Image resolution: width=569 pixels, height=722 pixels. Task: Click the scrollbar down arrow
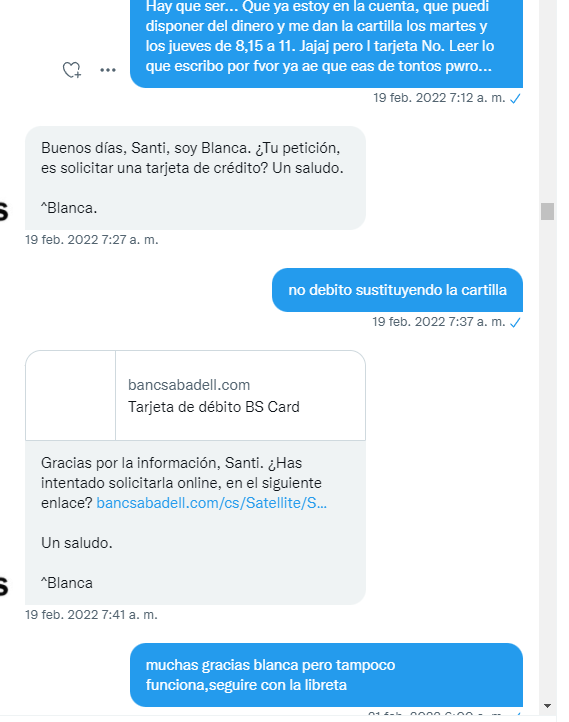tap(547, 706)
